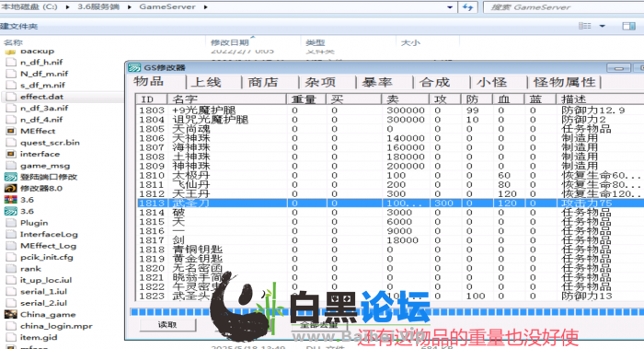Toggle the Explorer preview pane icon
The height and width of the screenshot is (349, 644).
(628, 26)
